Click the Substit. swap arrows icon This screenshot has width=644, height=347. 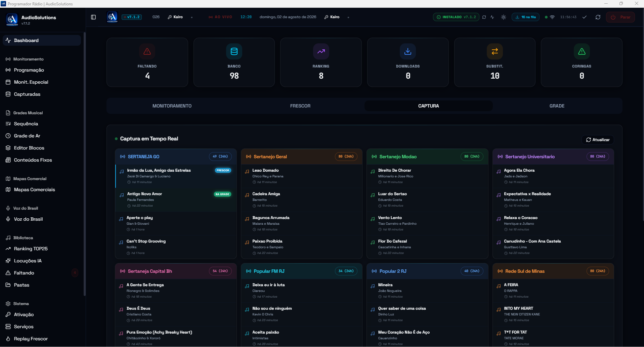point(495,51)
